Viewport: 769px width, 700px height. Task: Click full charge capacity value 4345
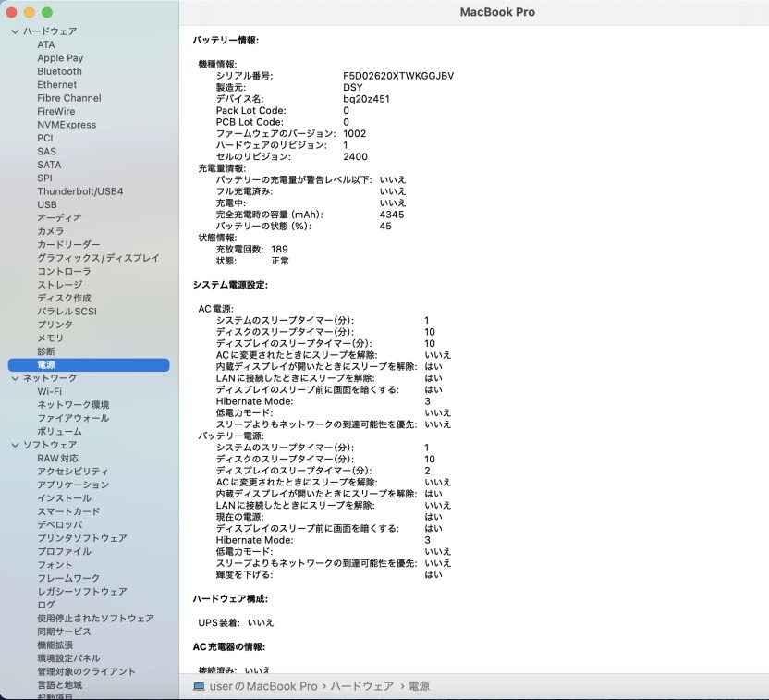[x=392, y=215]
